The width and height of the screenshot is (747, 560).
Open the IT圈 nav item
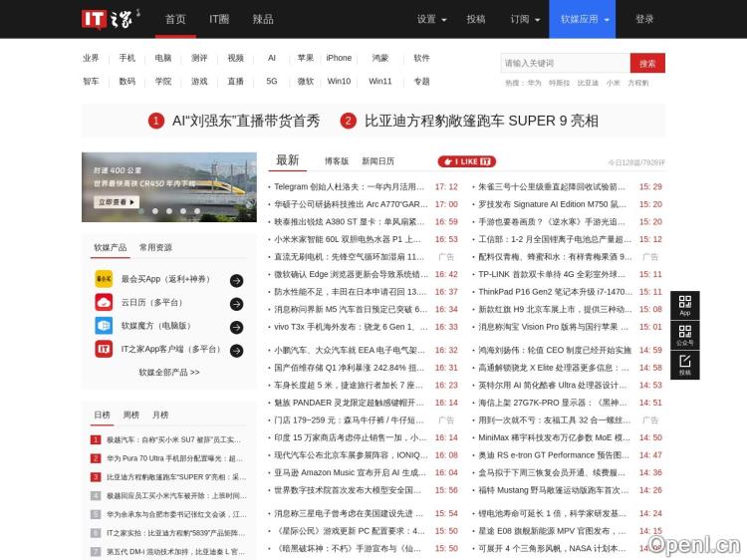click(x=219, y=19)
